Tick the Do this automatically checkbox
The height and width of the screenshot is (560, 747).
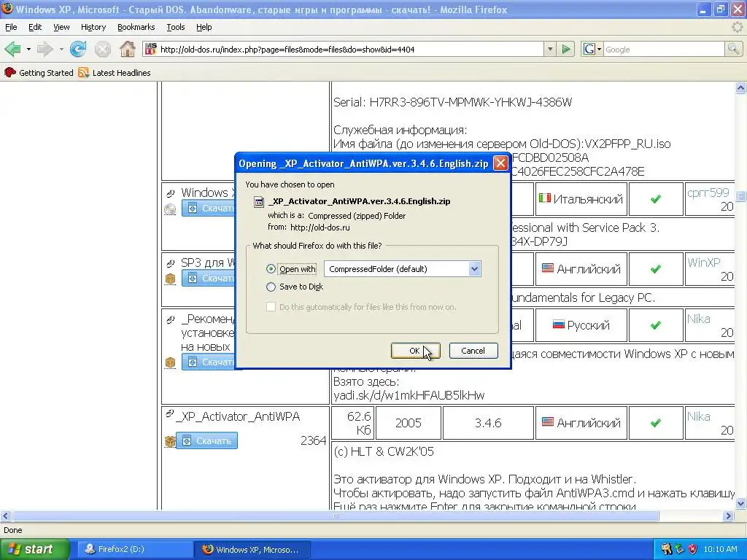click(x=271, y=307)
